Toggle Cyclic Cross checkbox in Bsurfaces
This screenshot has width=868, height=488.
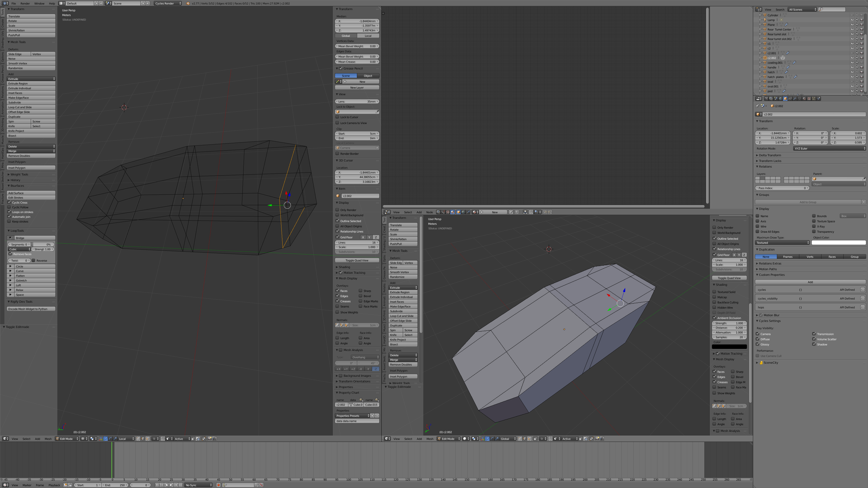click(x=9, y=202)
